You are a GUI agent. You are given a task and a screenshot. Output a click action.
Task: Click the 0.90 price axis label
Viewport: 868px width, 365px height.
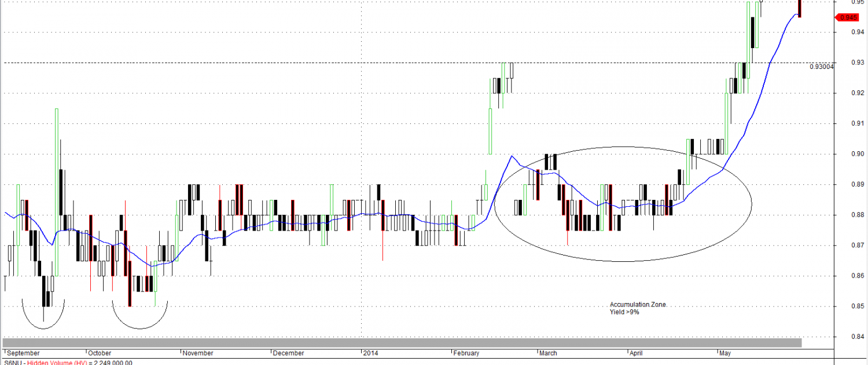(850, 154)
